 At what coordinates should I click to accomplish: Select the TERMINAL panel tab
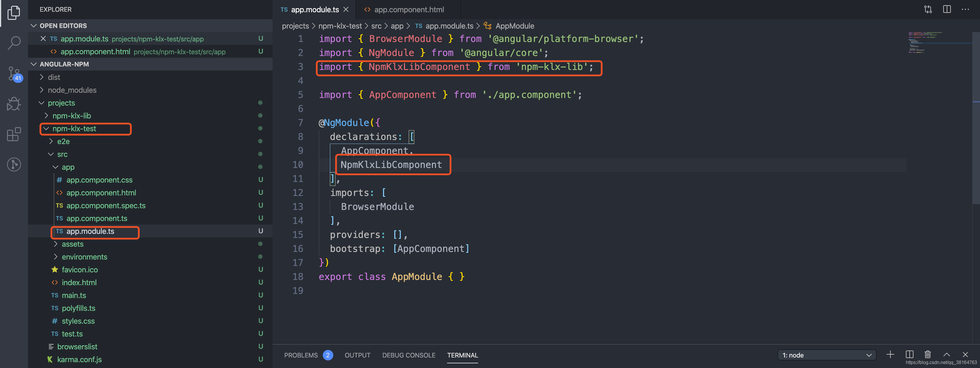pos(462,355)
